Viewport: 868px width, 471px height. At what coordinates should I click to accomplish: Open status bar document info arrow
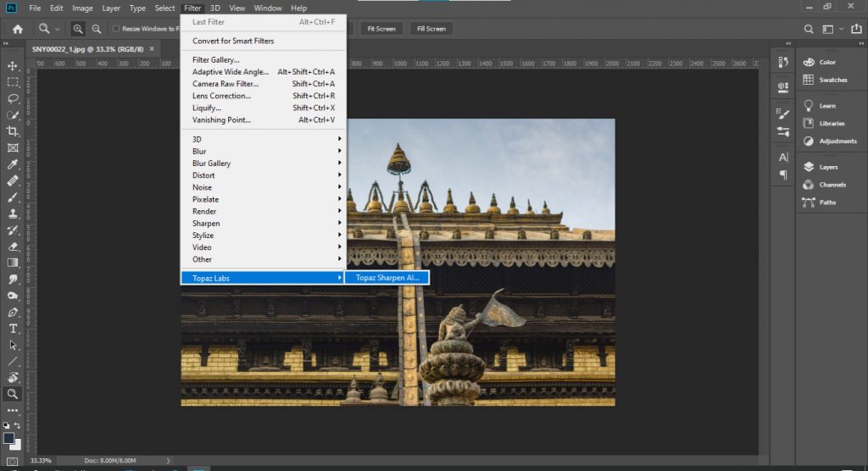(169, 461)
